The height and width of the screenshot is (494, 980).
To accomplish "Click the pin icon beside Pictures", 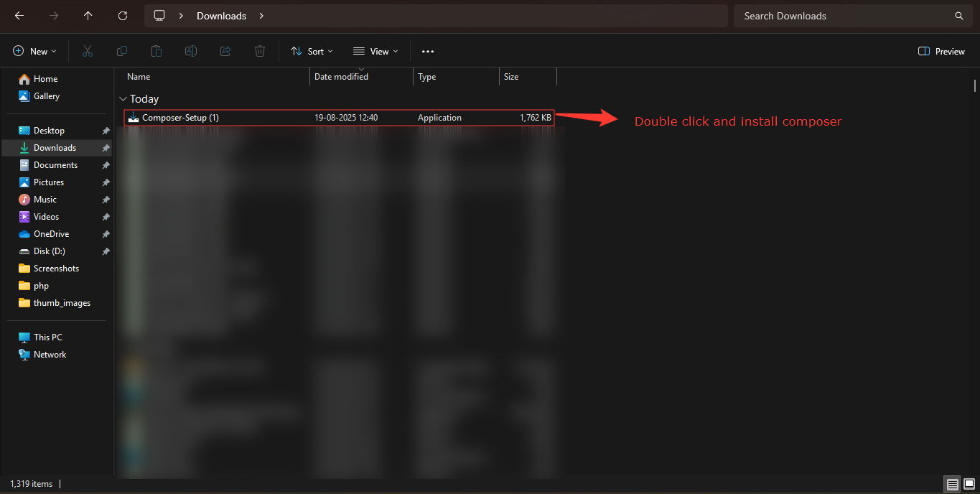I will click(x=106, y=182).
